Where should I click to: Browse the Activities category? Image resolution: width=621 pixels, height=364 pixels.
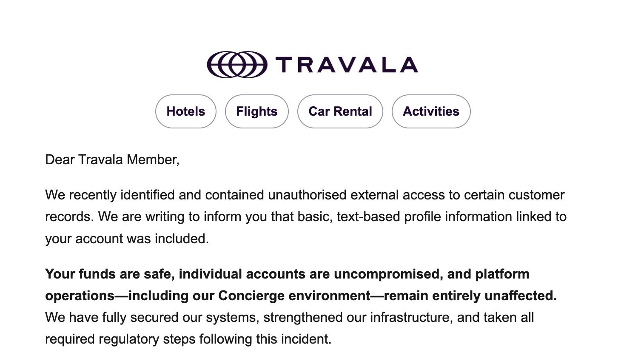tap(431, 111)
